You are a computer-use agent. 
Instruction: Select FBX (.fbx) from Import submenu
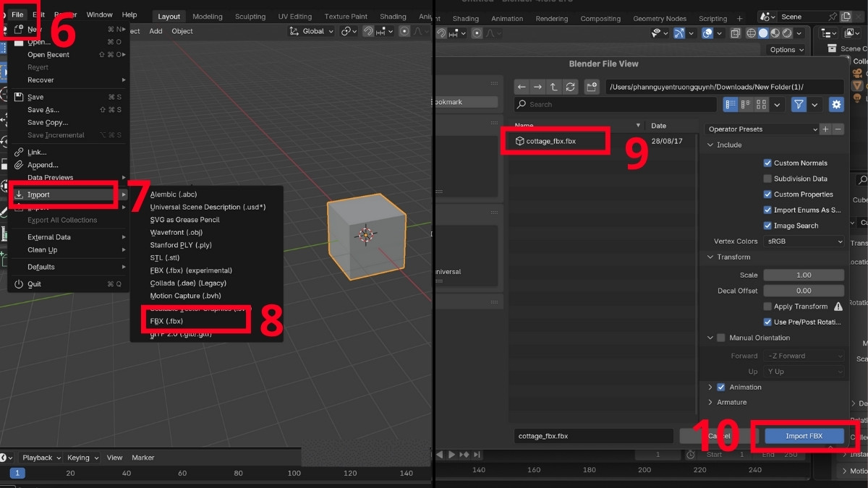(166, 321)
